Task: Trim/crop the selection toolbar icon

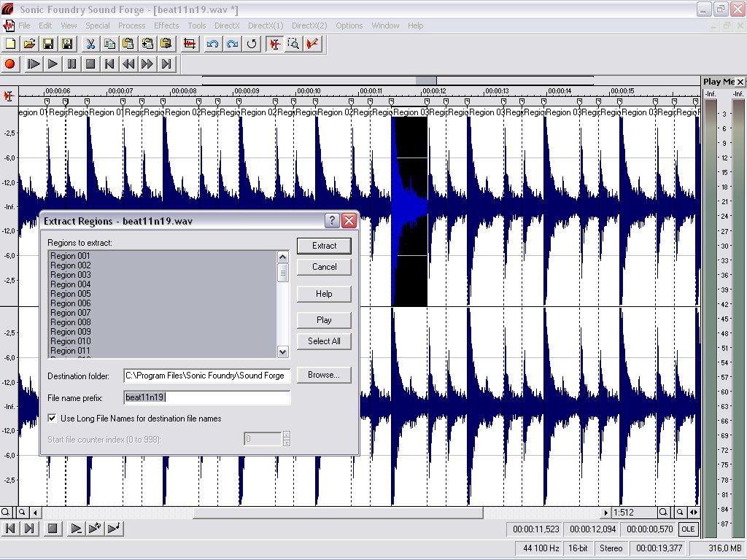Action: click(x=190, y=44)
